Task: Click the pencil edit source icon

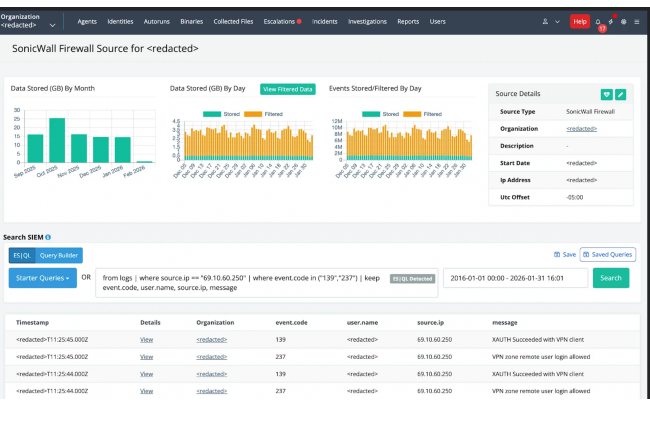Action: (x=620, y=94)
